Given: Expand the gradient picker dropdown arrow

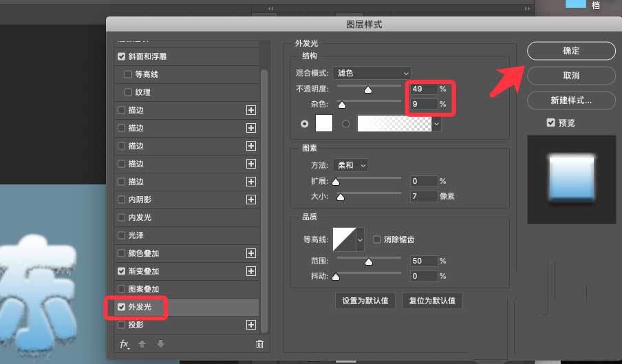Looking at the screenshot, I should (436, 124).
